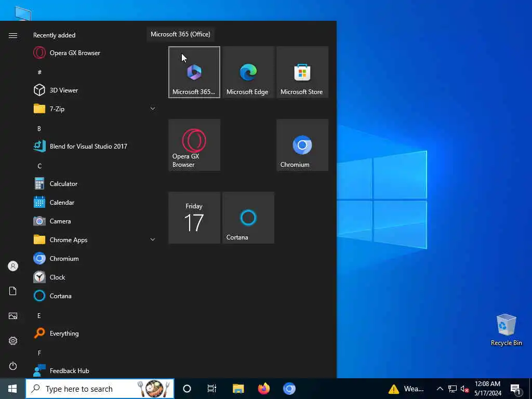Click the Windows Start button
The width and height of the screenshot is (532, 399).
pyautogui.click(x=12, y=389)
